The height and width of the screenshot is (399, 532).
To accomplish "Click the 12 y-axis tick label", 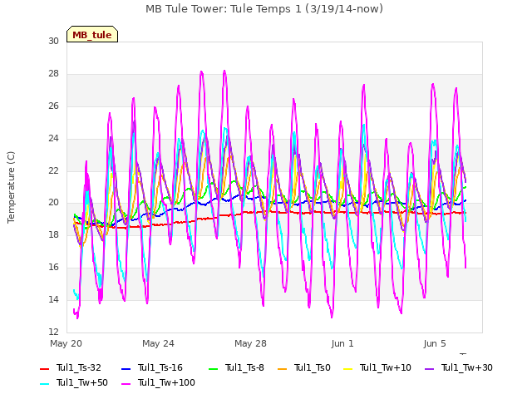I will tap(53, 332).
